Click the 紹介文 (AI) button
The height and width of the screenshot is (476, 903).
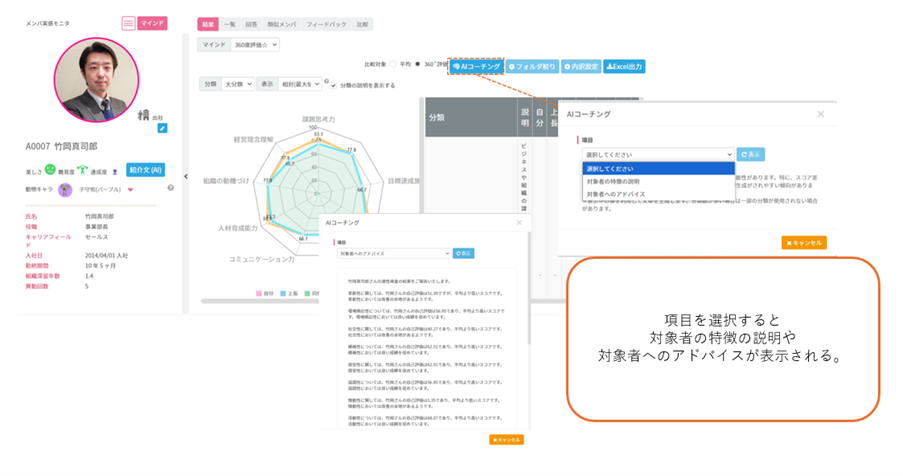(145, 171)
